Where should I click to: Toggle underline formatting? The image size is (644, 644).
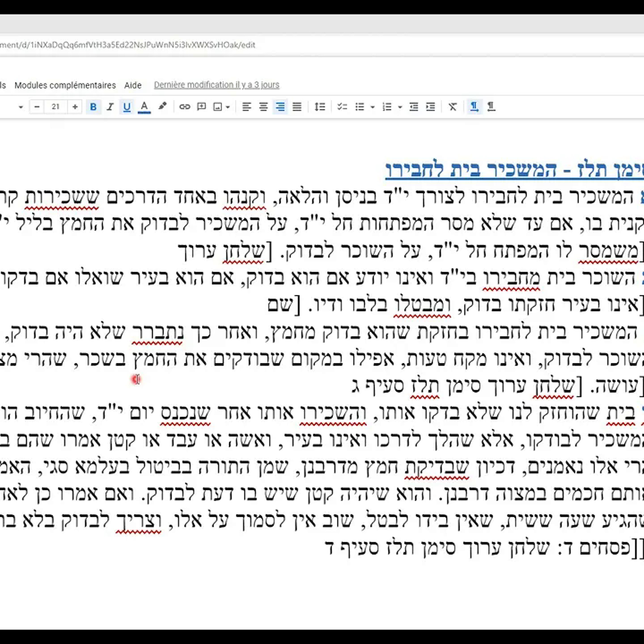[x=127, y=107]
